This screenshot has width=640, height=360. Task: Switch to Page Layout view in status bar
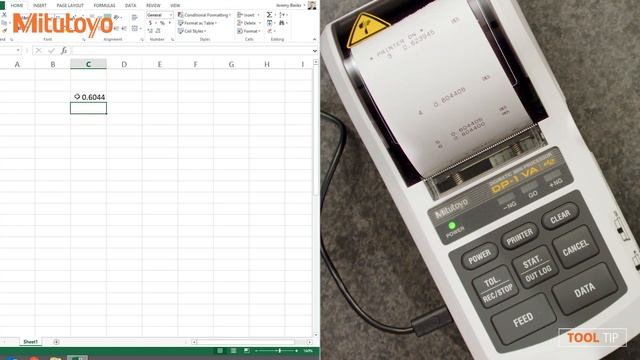coord(233,351)
